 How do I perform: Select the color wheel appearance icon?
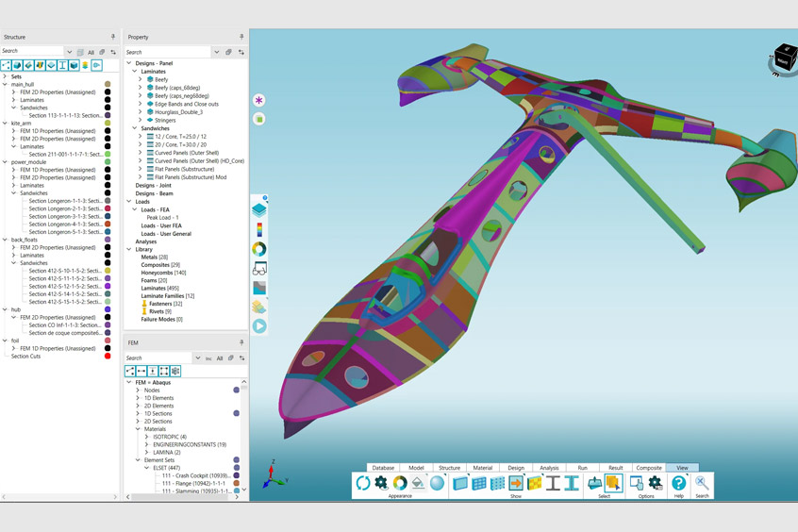400,483
